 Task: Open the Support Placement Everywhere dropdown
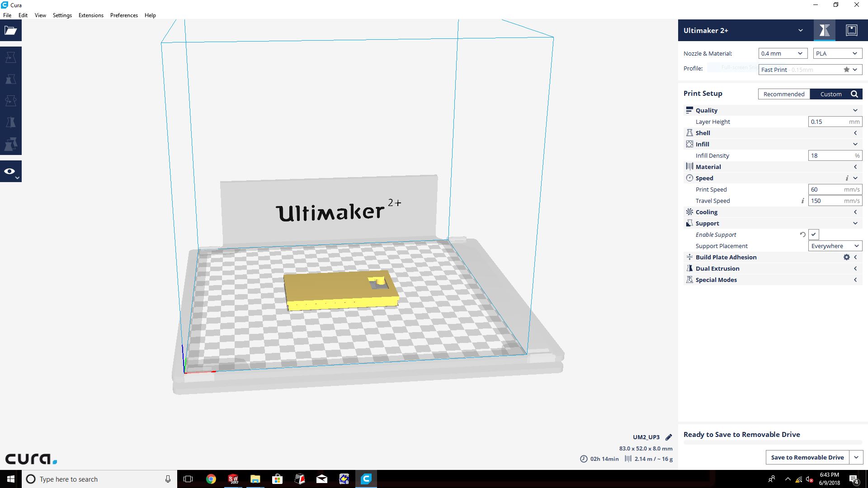[835, 246]
